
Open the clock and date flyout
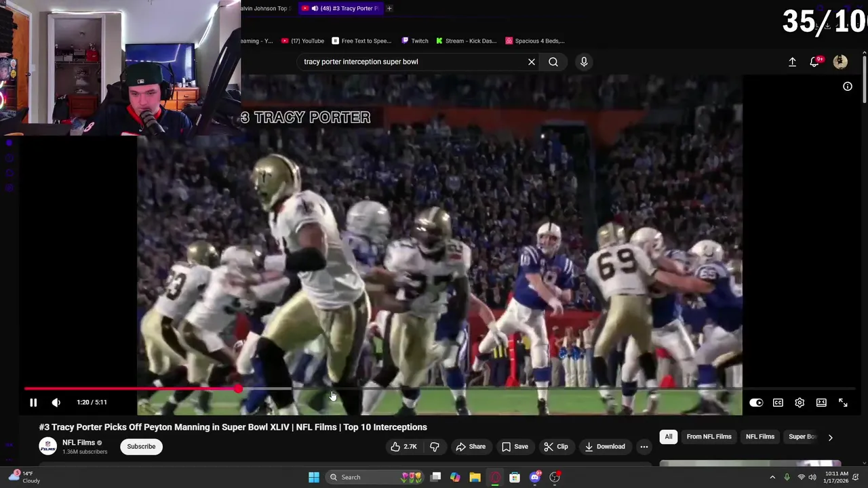(837, 477)
